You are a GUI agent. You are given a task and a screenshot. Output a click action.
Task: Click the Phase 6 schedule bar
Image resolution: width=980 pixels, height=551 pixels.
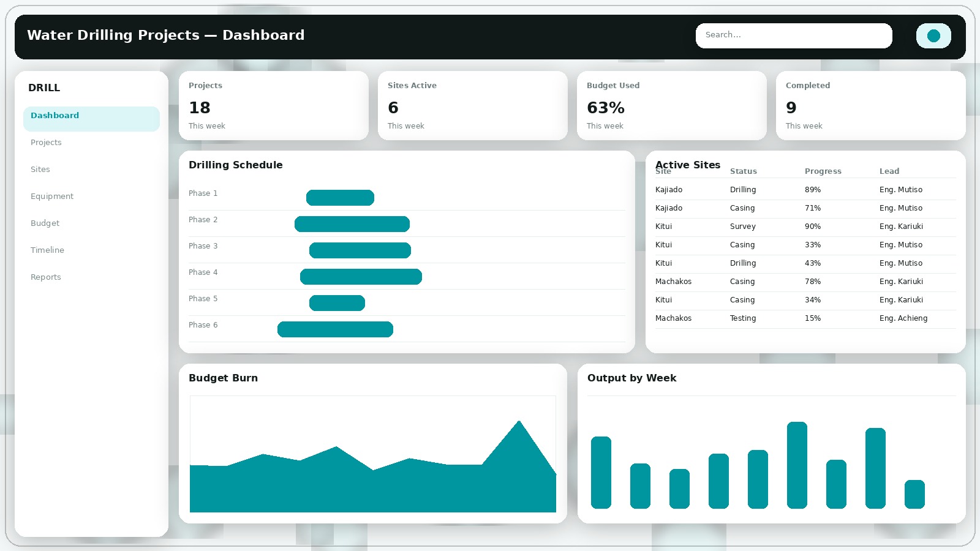(335, 329)
